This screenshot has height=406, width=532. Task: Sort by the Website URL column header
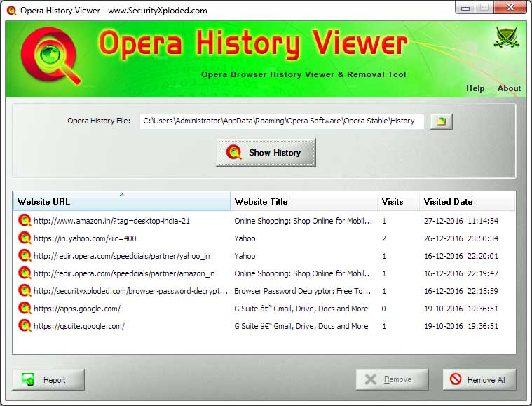tap(121, 202)
